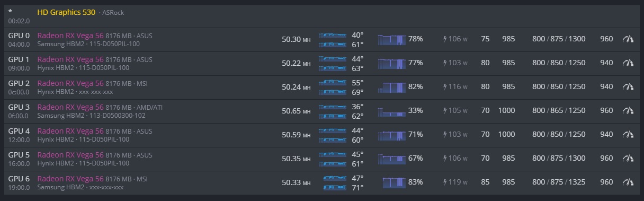This screenshot has height=201, width=644.
Task: Click GPU 1 clock values 800/850/1250
Action: (559, 63)
